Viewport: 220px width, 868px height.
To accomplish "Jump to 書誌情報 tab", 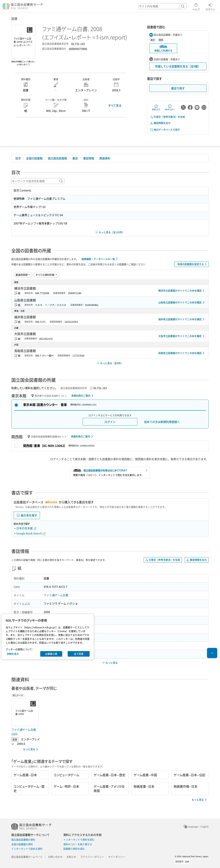I will tap(88, 158).
